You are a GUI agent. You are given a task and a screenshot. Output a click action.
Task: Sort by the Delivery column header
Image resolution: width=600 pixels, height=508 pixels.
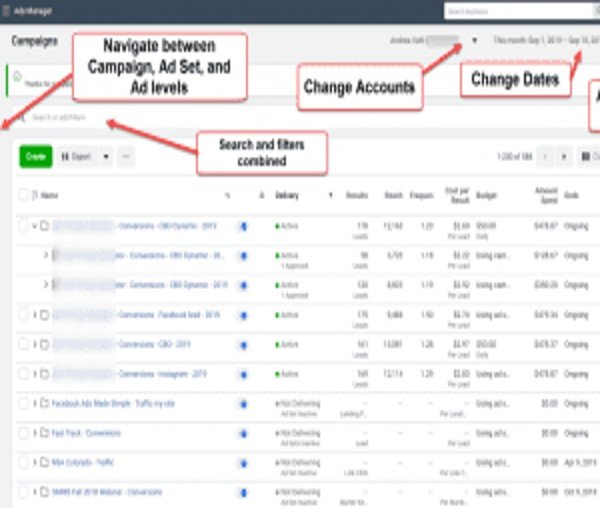[287, 195]
